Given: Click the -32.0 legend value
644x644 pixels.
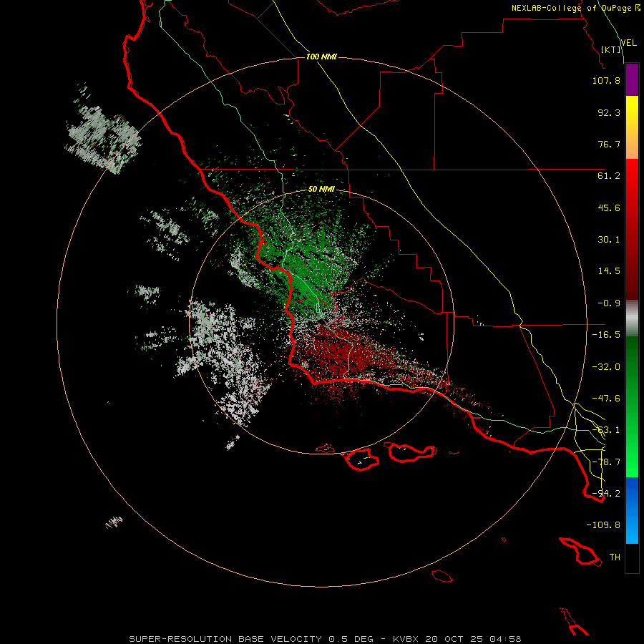Looking at the screenshot, I should click(x=606, y=367).
